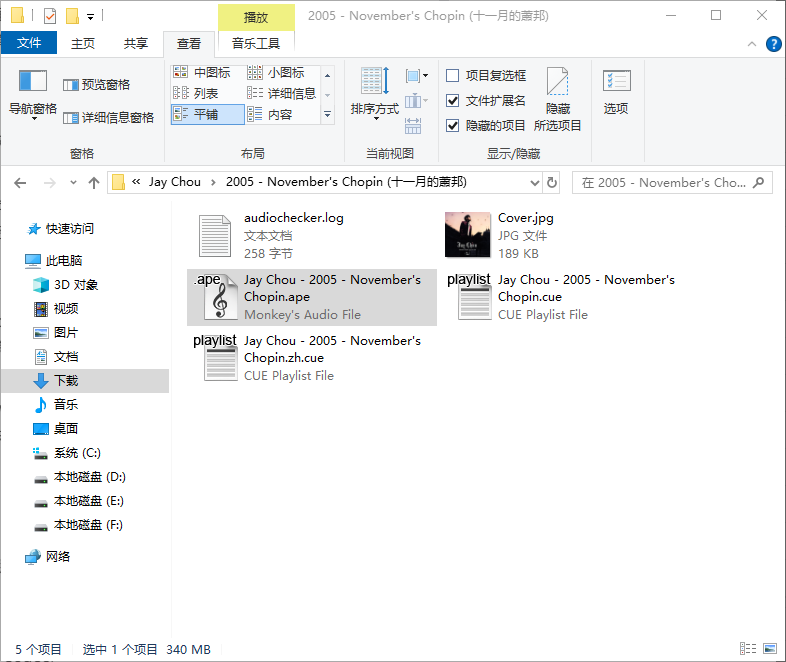Open 3D Objects folder
This screenshot has width=786, height=662.
66,285
